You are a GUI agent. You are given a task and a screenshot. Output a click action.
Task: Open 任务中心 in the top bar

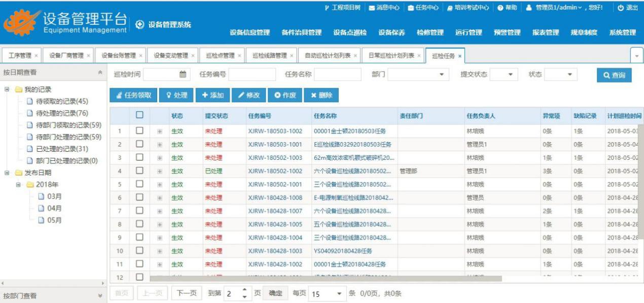pyautogui.click(x=422, y=8)
